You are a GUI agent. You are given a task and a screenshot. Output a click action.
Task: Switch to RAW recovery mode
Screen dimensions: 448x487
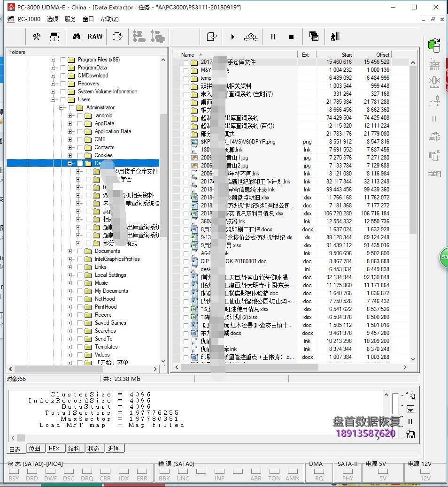(x=95, y=36)
